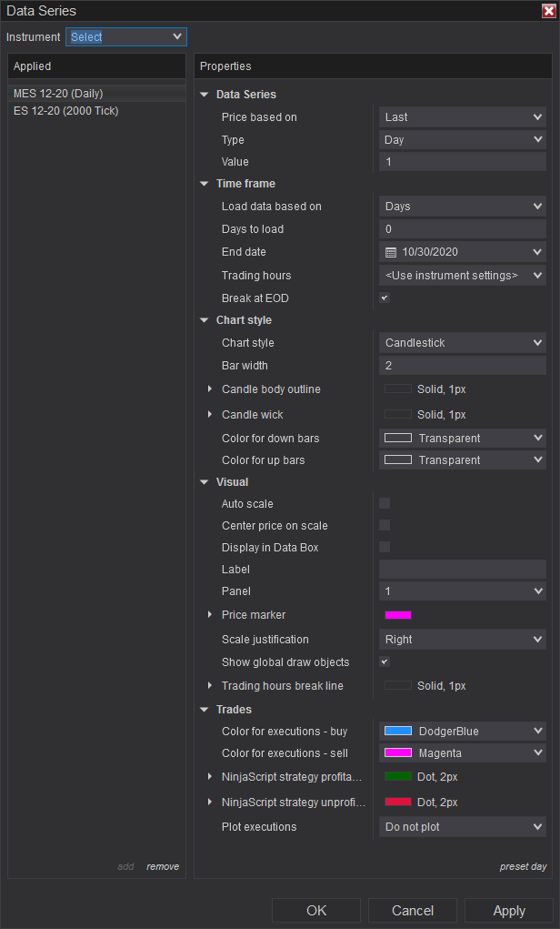560x929 pixels.
Task: Select ES 12-20 (2000 Tick) series
Action: tap(66, 111)
